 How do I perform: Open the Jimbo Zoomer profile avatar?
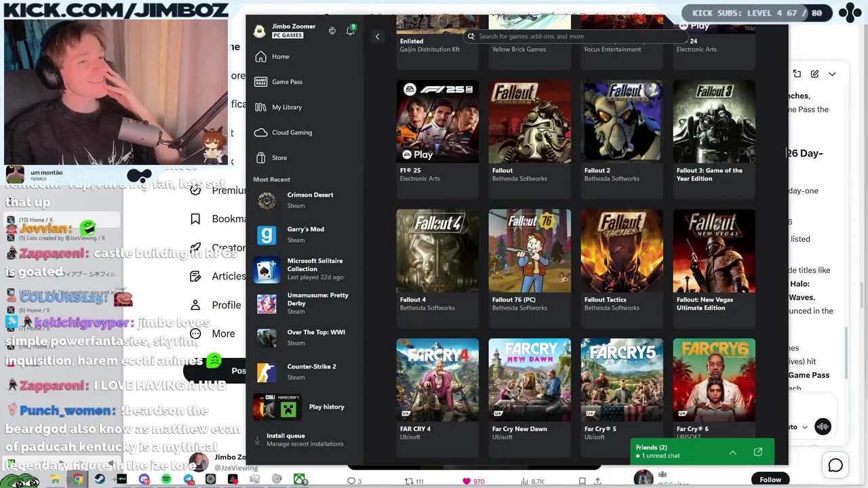pos(259,30)
